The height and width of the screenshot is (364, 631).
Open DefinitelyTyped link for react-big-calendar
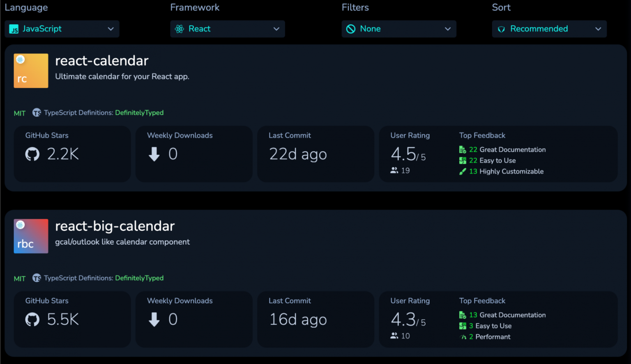tap(139, 278)
